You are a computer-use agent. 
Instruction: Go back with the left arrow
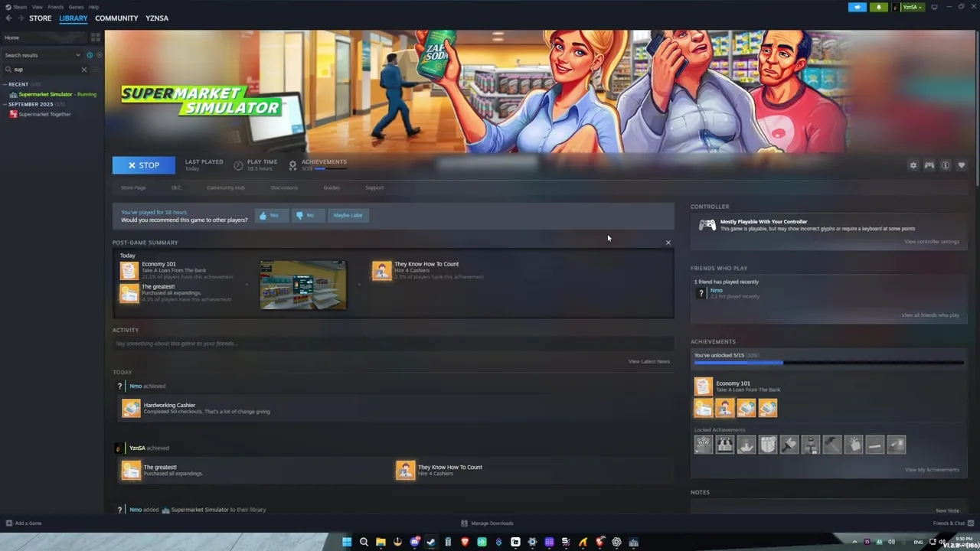[x=8, y=18]
